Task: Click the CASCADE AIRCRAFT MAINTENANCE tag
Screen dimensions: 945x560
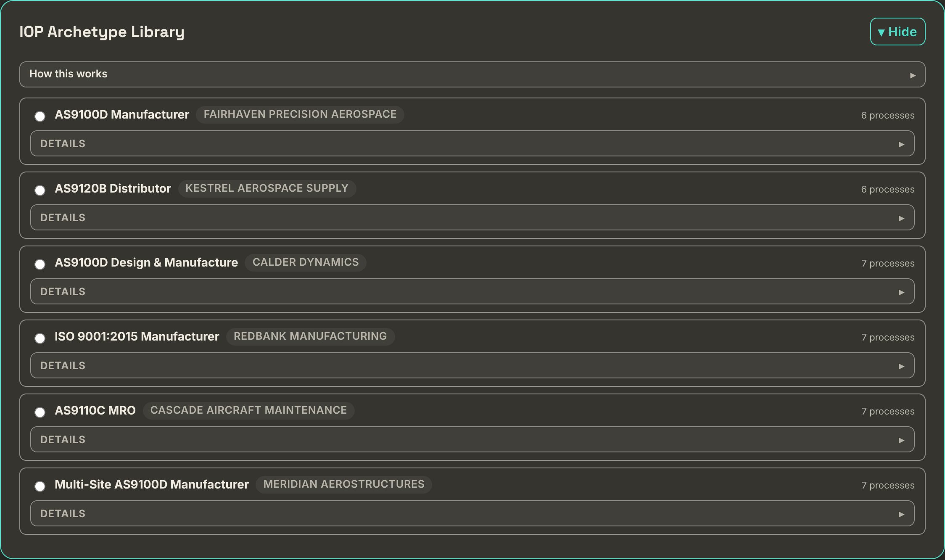Action: coord(248,410)
